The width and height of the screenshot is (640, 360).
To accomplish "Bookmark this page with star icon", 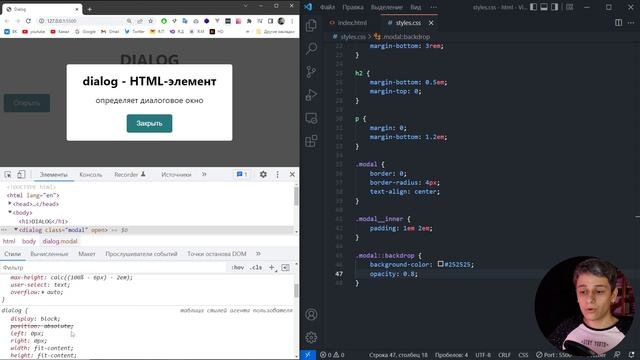I will tap(150, 21).
